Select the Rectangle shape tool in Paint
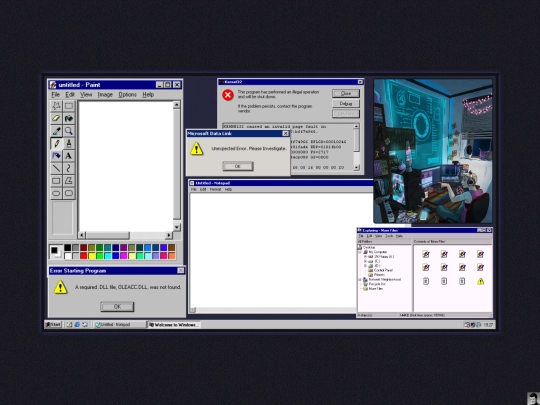 click(x=56, y=180)
